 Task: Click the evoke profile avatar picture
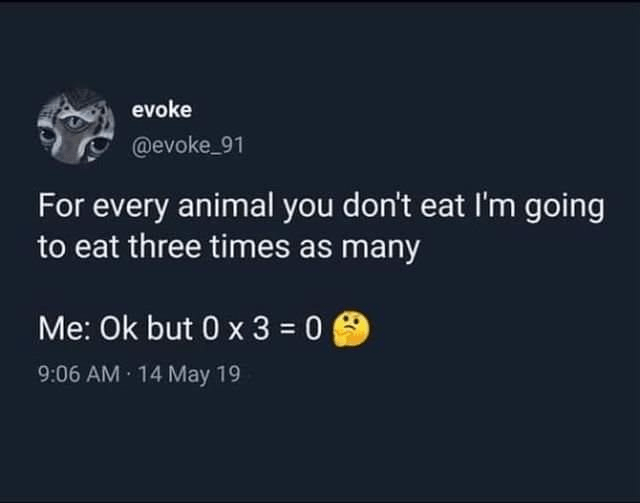point(76,128)
